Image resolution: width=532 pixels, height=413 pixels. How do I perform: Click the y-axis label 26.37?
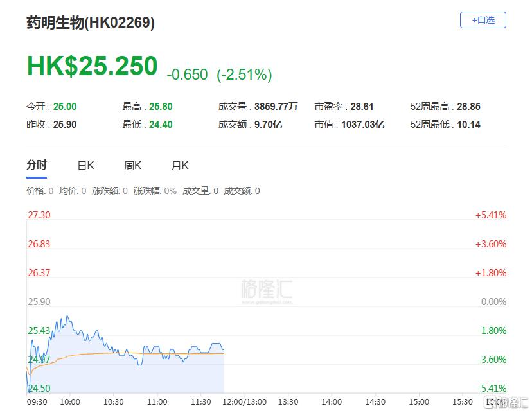tap(39, 272)
